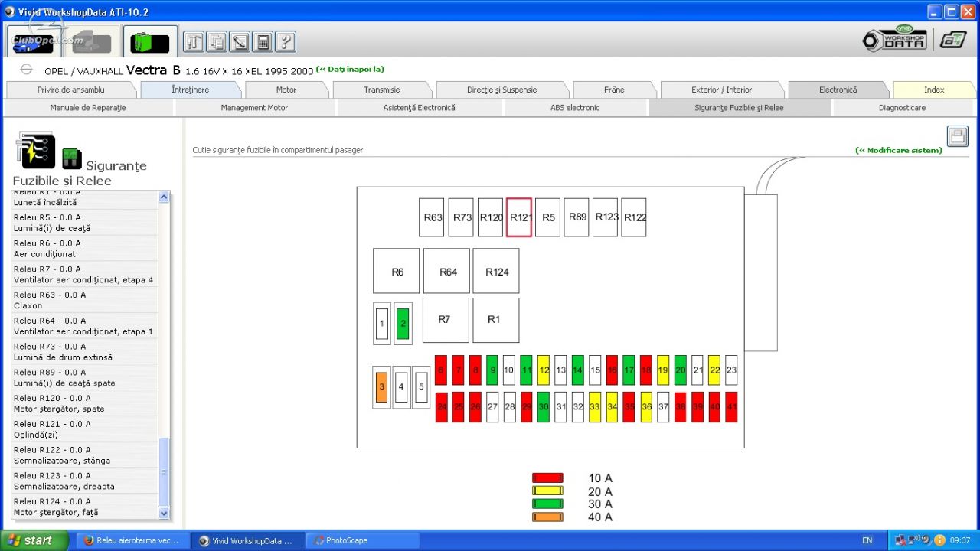
Task: Open Management Motor sub-tab
Action: coord(254,108)
